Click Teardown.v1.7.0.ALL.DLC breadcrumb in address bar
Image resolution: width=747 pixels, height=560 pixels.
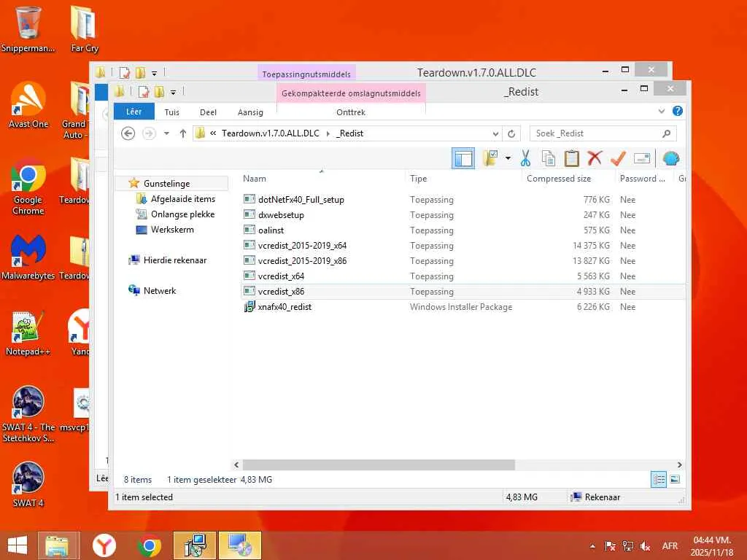pyautogui.click(x=270, y=133)
